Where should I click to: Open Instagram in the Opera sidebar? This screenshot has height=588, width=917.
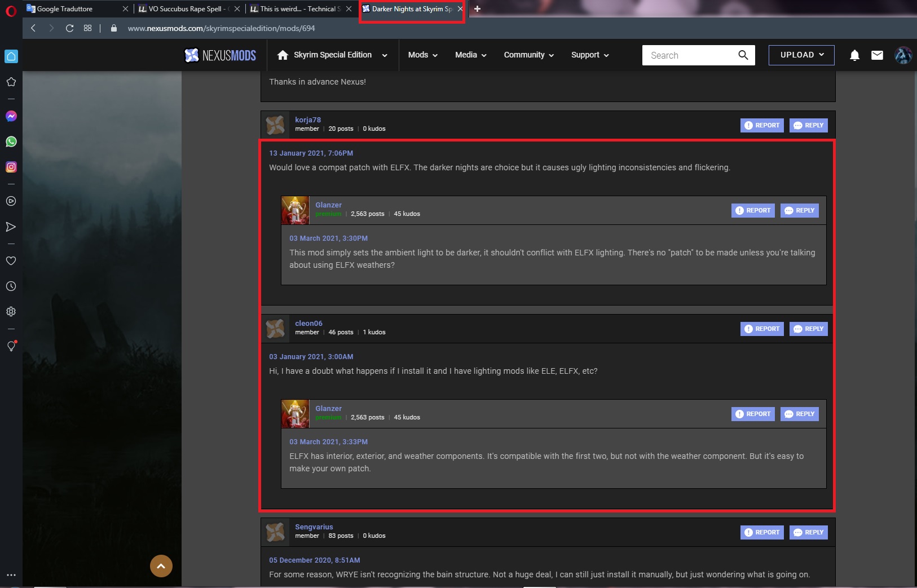pos(11,167)
